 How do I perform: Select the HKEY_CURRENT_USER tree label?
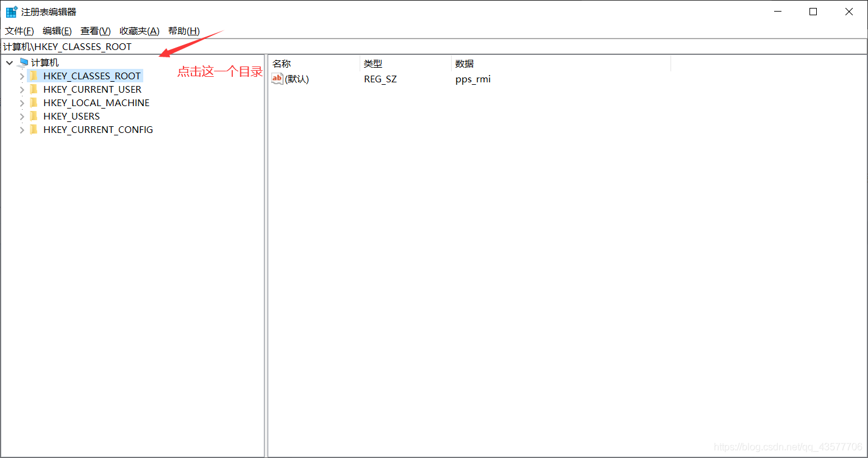93,89
